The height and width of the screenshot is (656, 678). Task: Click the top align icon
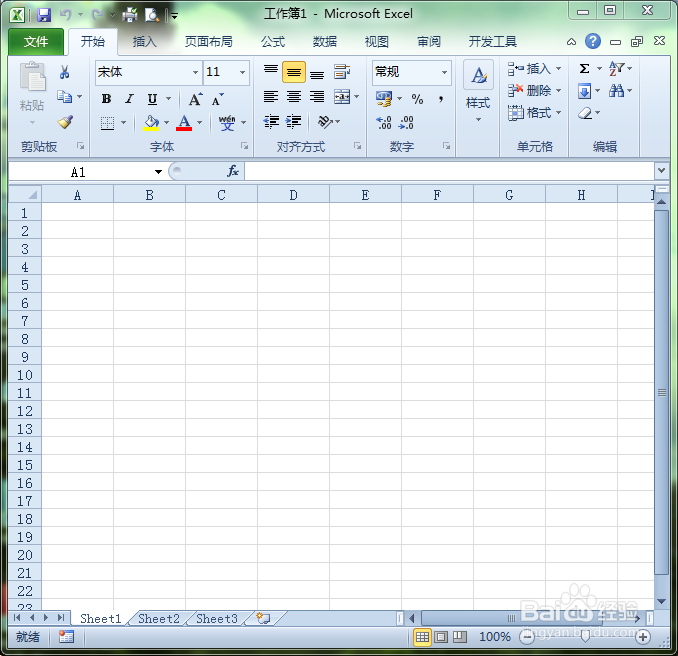(271, 71)
